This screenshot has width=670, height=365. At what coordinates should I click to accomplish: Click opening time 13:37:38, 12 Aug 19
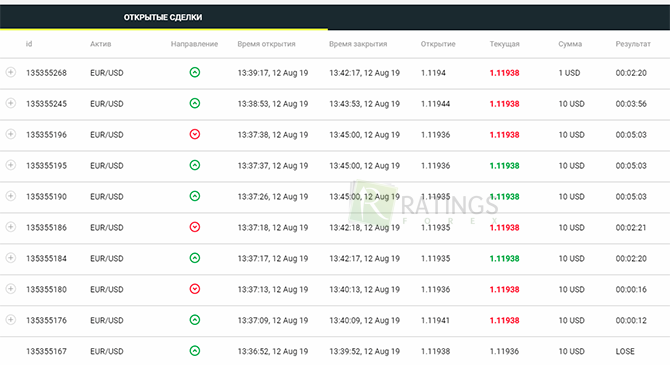(x=273, y=135)
